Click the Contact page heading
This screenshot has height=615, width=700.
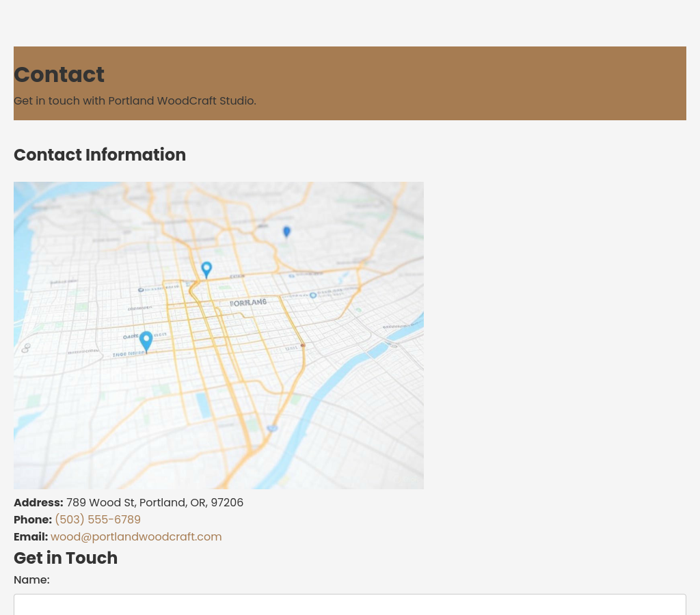(x=59, y=74)
